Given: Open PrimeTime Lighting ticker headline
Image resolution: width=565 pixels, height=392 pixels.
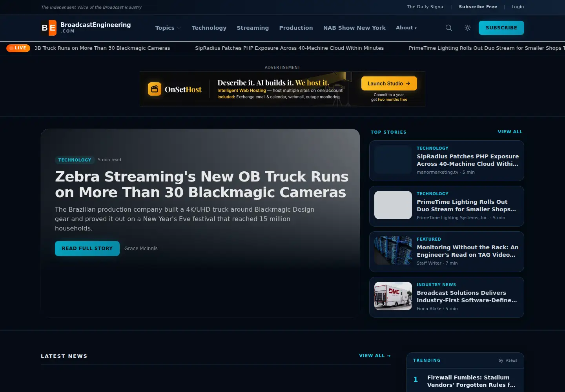Looking at the screenshot, I should pos(487,48).
